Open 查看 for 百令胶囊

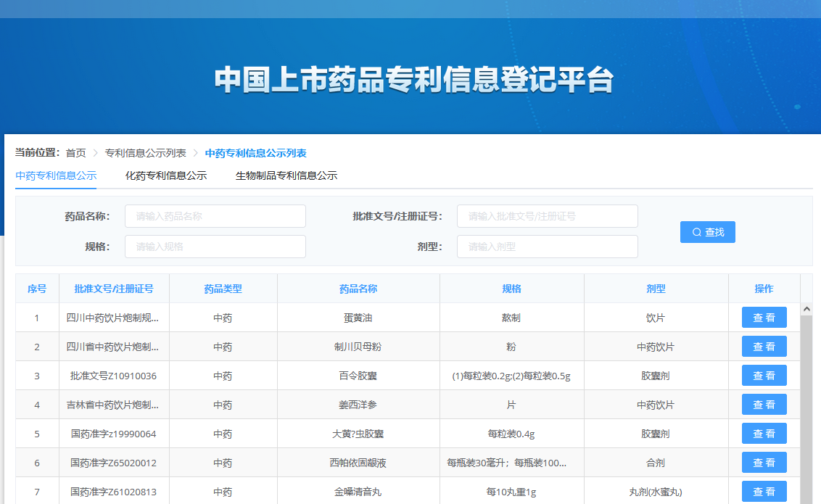click(764, 376)
